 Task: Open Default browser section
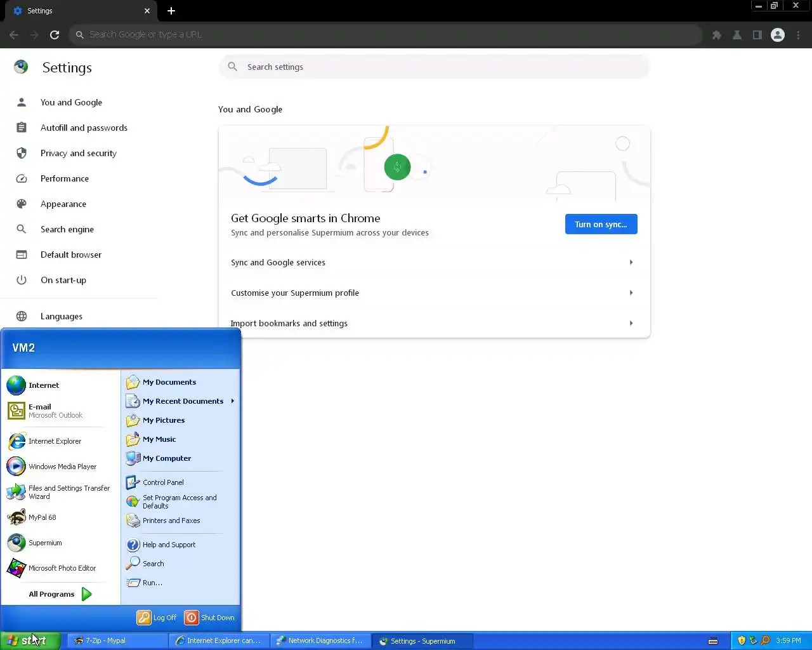tap(71, 255)
